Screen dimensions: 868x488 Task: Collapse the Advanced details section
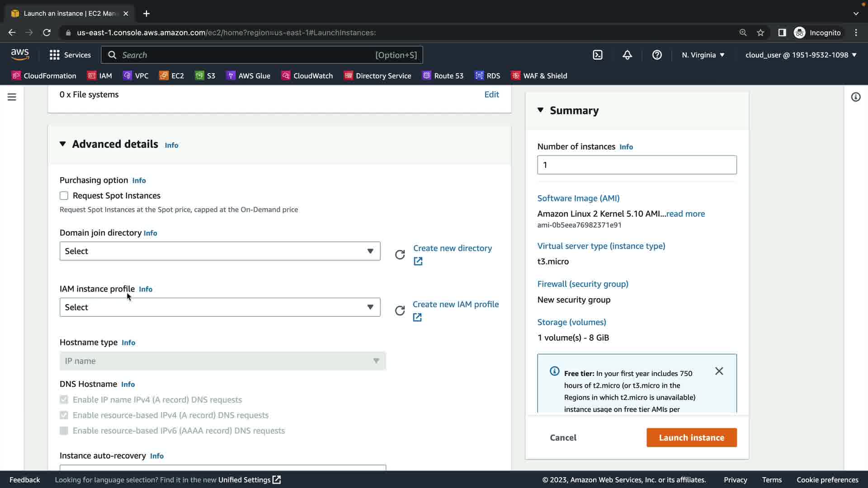(63, 144)
